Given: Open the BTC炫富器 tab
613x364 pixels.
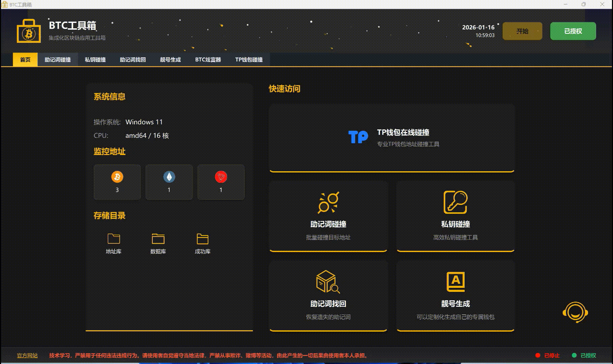Looking at the screenshot, I should pyautogui.click(x=208, y=60).
